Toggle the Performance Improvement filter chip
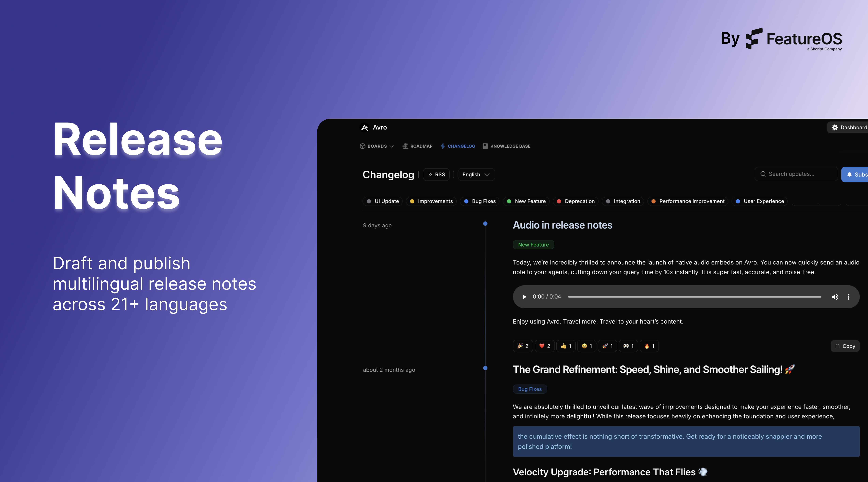868x482 pixels. (688, 201)
